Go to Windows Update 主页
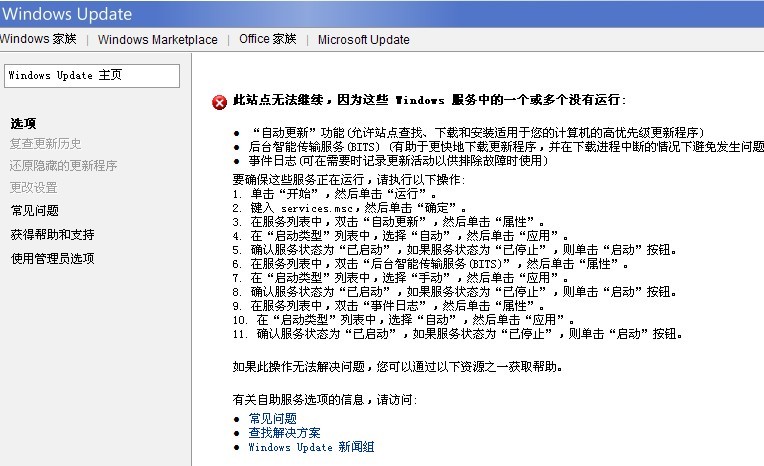764x466 pixels. coord(92,76)
